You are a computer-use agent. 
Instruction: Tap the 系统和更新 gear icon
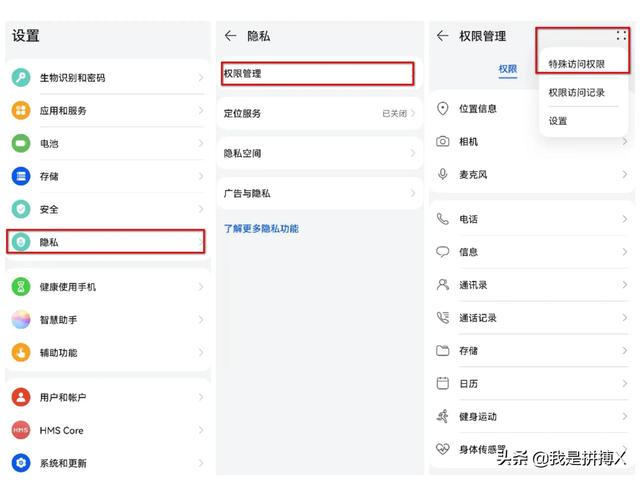point(21,463)
